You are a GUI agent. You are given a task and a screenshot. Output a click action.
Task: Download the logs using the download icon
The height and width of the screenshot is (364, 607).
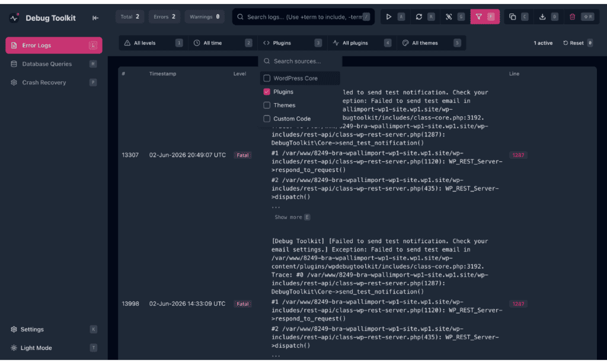click(x=542, y=17)
